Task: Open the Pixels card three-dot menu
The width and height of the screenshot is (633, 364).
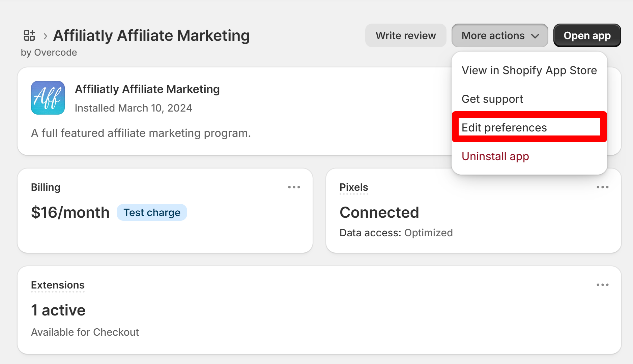Action: click(x=602, y=187)
